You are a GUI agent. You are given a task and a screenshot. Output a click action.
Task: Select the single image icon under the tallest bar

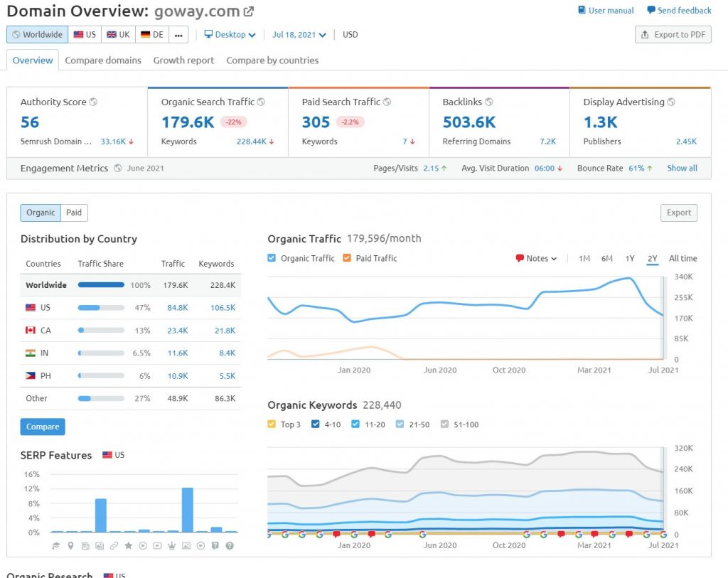[186, 545]
